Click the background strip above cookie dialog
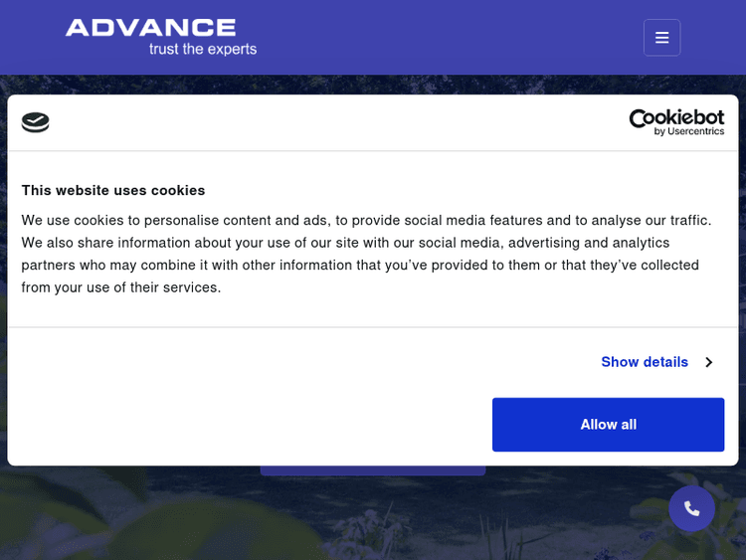746x560 pixels. [x=373, y=85]
